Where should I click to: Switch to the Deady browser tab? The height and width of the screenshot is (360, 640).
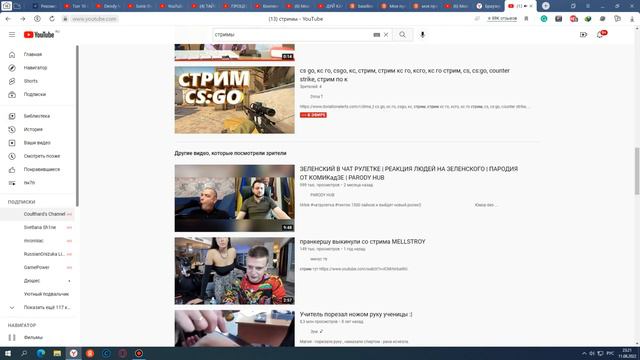(x=107, y=6)
